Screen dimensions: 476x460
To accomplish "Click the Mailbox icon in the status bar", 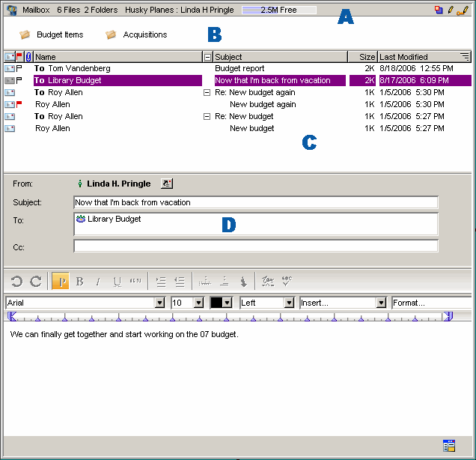I will [x=11, y=10].
